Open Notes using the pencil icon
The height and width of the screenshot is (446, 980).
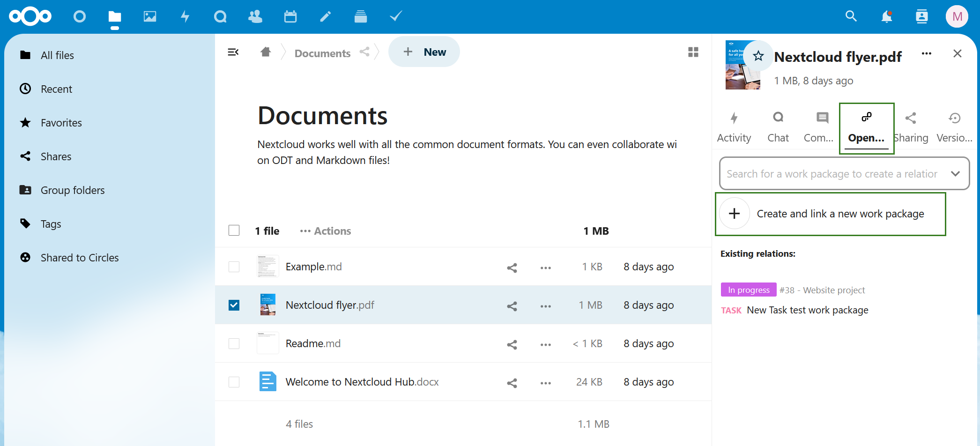click(x=326, y=16)
